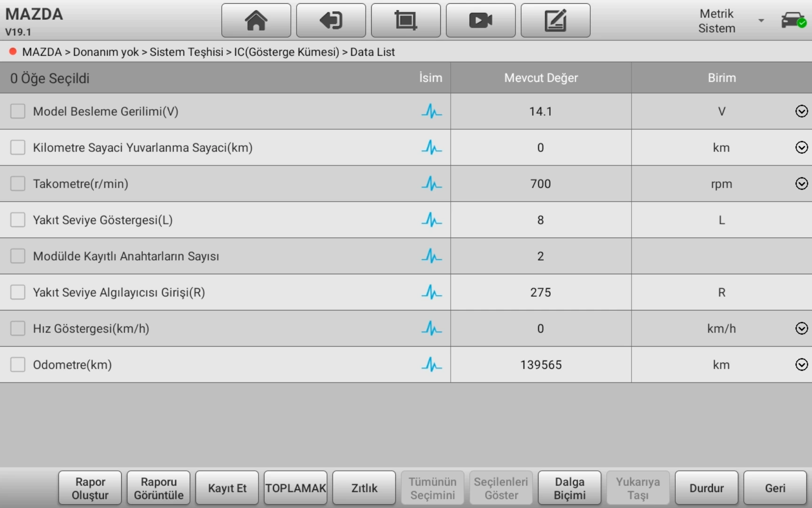Open waveform graph for Odometre row
This screenshot has height=508, width=812.
431,365
